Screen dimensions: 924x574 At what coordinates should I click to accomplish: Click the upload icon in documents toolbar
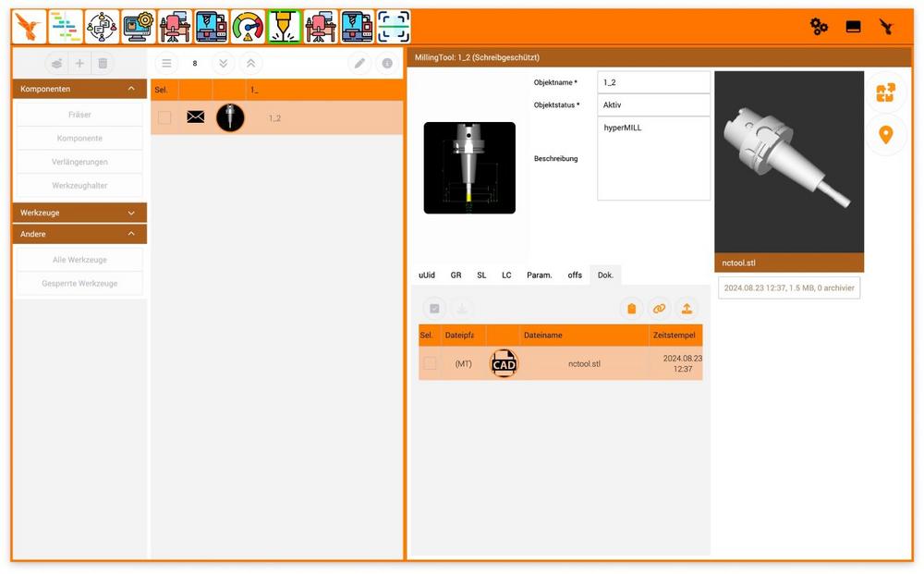687,309
